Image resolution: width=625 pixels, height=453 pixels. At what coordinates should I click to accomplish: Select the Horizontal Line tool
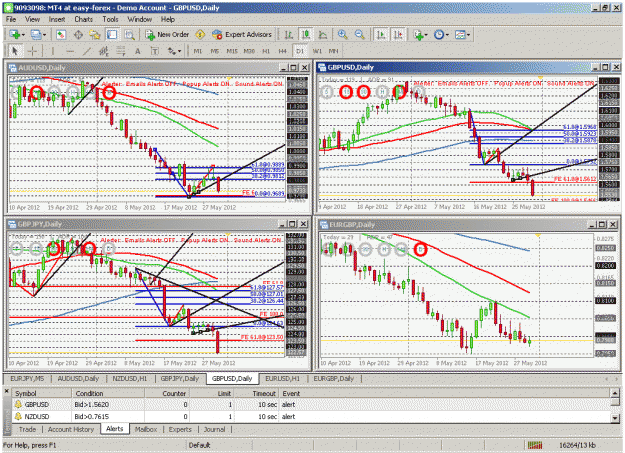70,51
